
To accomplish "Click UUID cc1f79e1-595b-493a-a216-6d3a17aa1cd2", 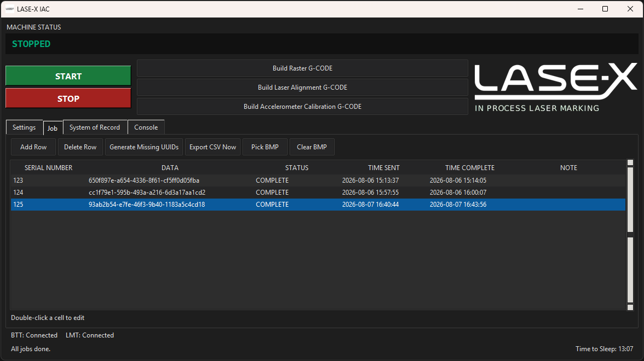I will [x=147, y=193].
